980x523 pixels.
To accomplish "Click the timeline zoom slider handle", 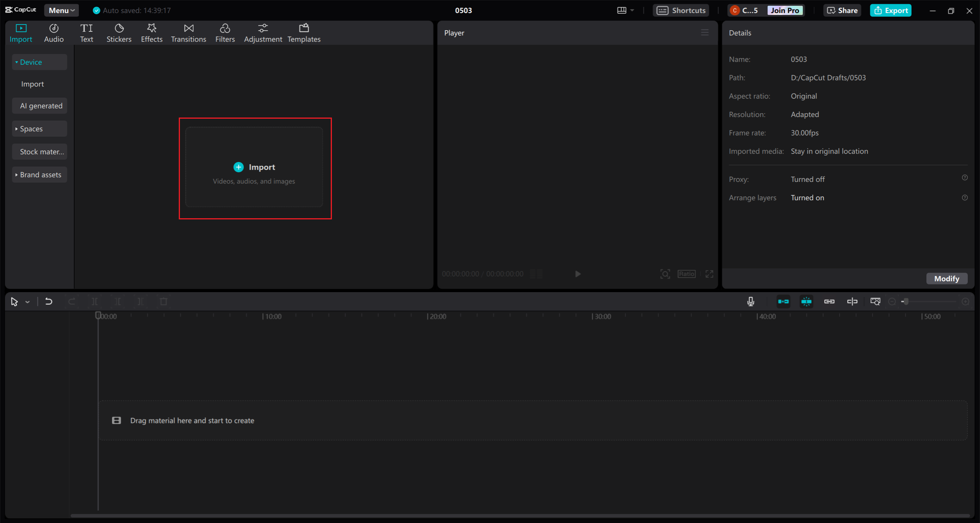I will (x=906, y=302).
